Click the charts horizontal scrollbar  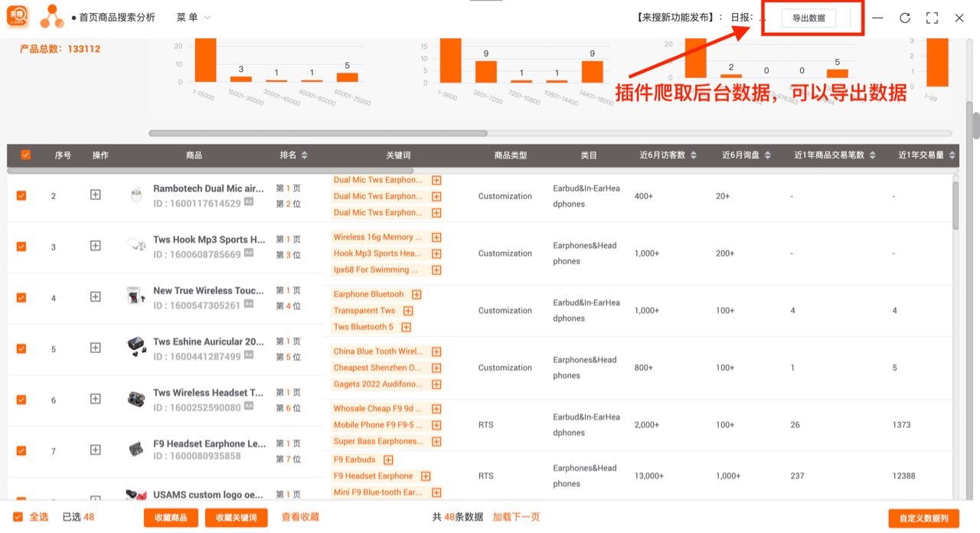click(318, 133)
